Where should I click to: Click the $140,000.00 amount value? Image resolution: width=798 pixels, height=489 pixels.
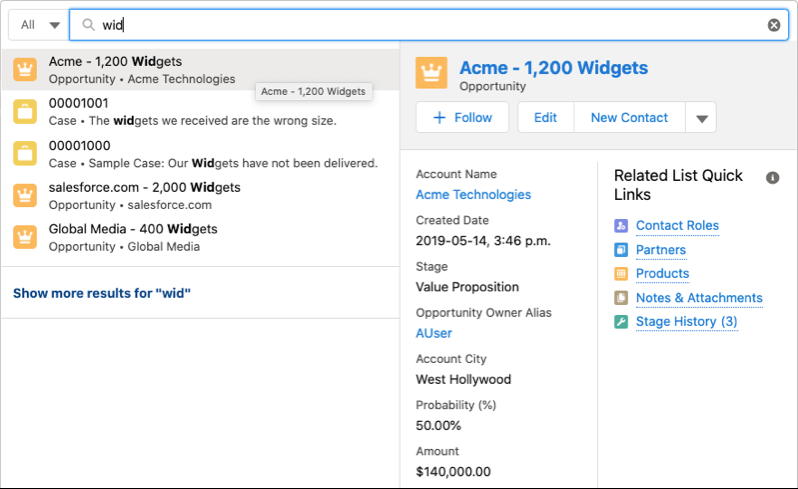click(x=453, y=472)
